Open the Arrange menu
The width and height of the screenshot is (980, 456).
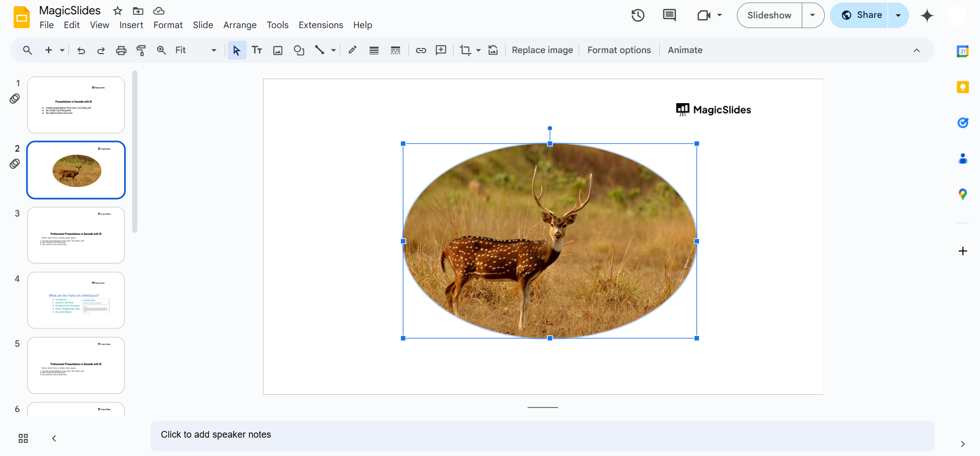coord(240,25)
